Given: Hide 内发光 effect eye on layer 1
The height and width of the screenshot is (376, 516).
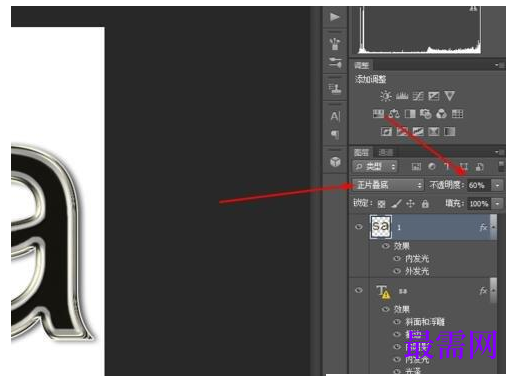Looking at the screenshot, I should (x=397, y=258).
